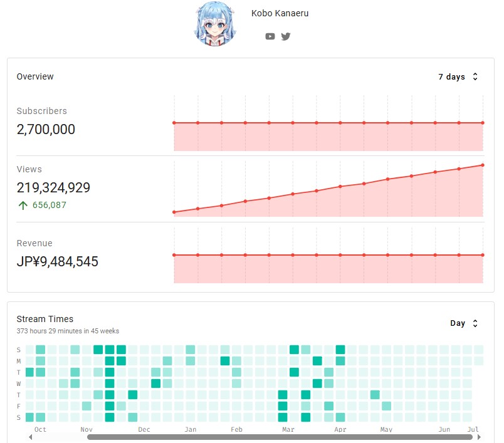This screenshot has width=504, height=443.
Task: Click Kobo Kanaeru's avatar picture
Action: (x=215, y=24)
